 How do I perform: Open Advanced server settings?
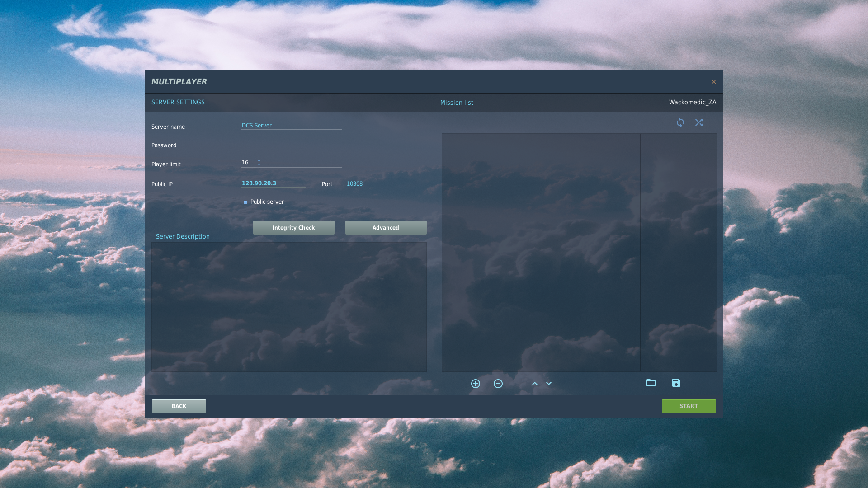386,228
